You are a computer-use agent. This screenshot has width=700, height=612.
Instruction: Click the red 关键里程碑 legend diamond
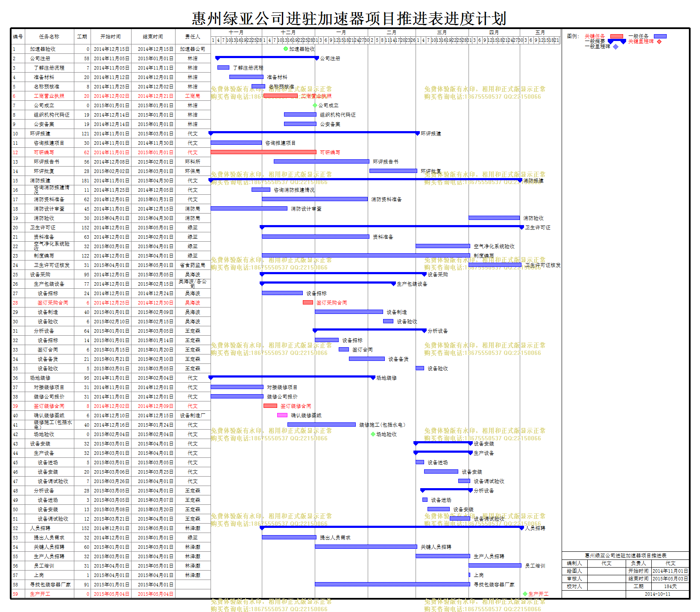pyautogui.click(x=659, y=41)
